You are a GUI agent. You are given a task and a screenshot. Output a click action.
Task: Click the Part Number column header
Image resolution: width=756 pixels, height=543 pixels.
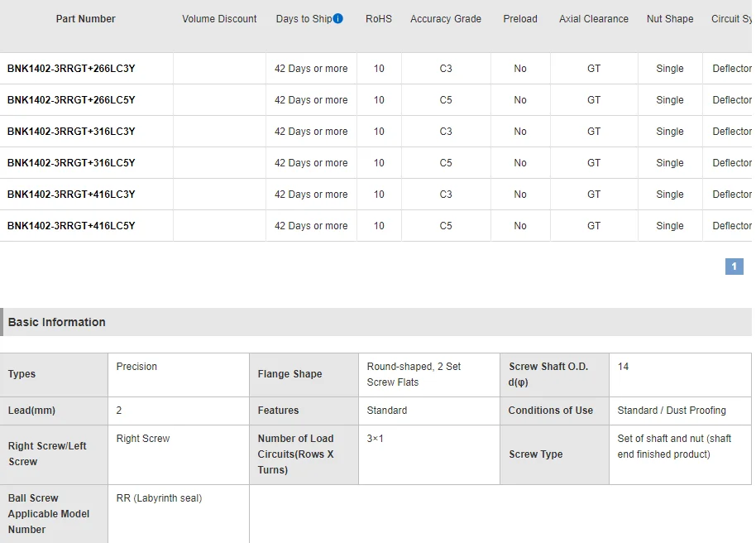point(85,19)
